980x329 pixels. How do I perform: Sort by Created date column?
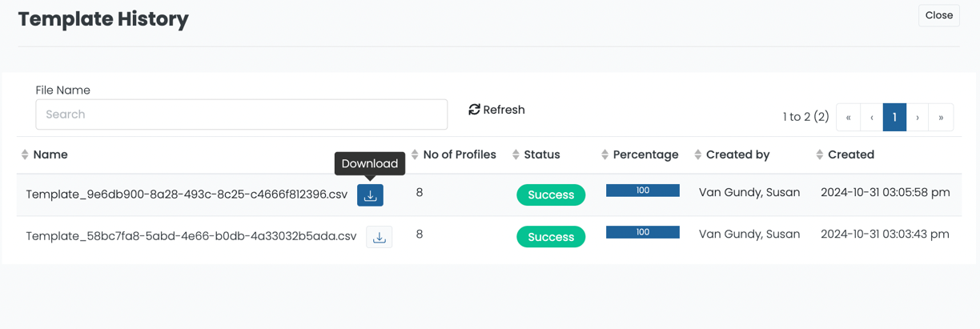[819, 154]
